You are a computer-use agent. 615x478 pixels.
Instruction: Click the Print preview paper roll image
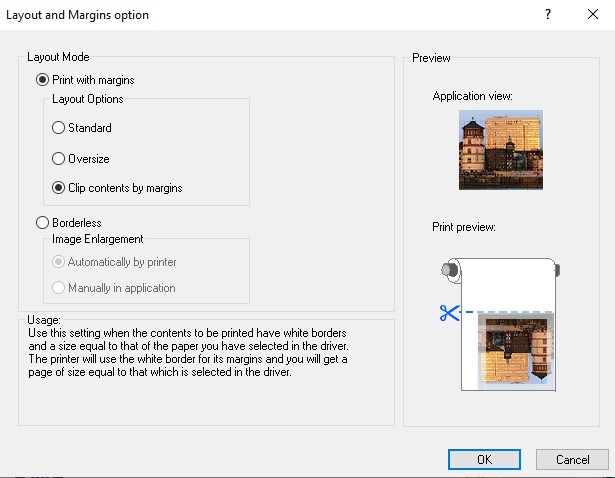pyautogui.click(x=501, y=324)
